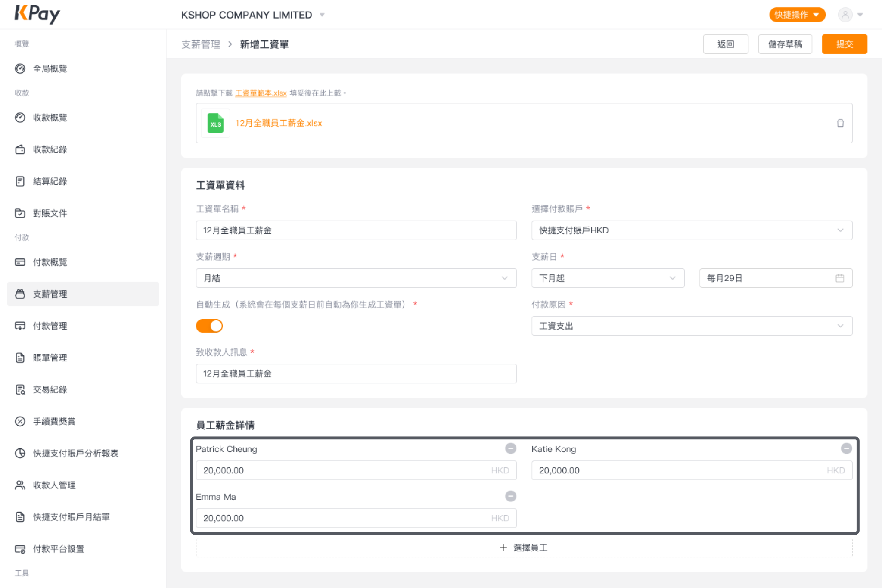Screen dimensions: 882x588
Task: Open 手續費獎賞 in the sidebar
Action: click(x=83, y=422)
